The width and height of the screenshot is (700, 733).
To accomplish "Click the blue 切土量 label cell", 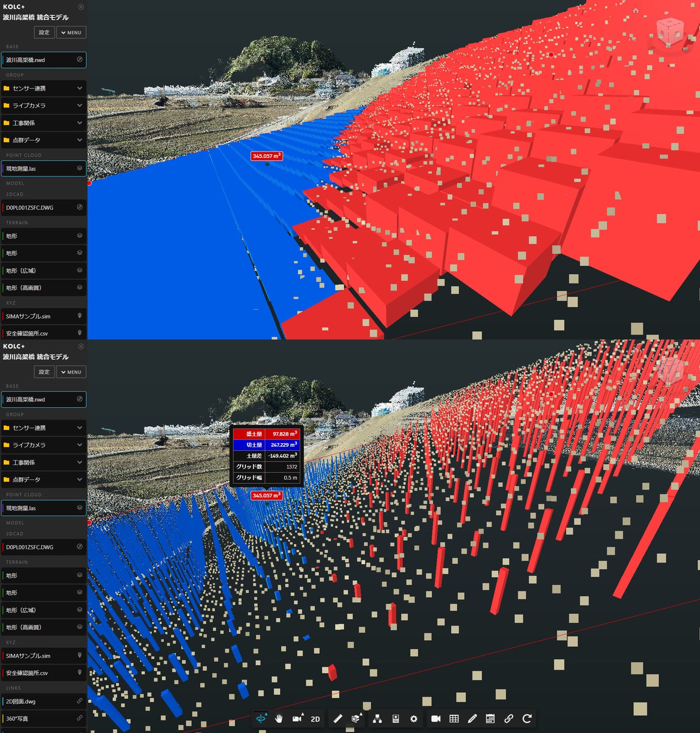I will tap(249, 445).
